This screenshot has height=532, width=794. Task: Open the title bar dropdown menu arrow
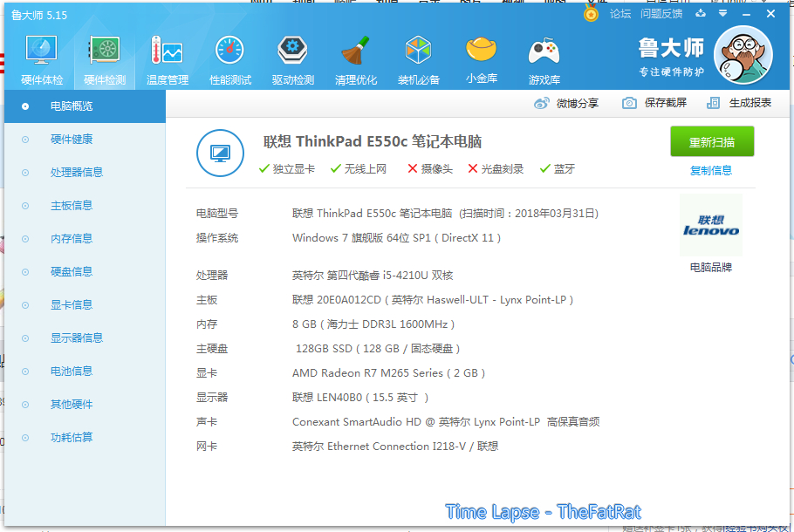pyautogui.click(x=723, y=13)
